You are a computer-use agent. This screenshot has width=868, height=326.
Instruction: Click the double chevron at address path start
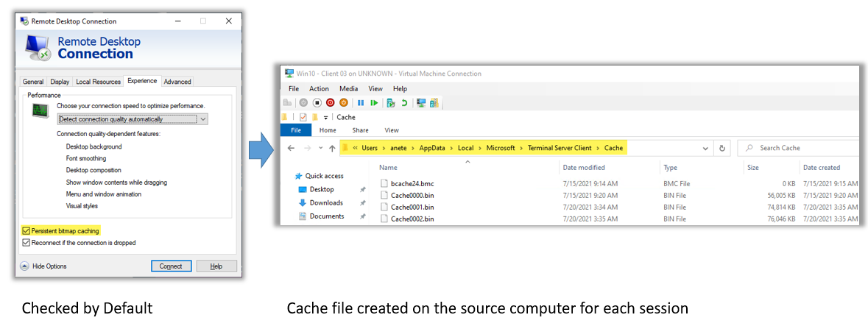(355, 149)
